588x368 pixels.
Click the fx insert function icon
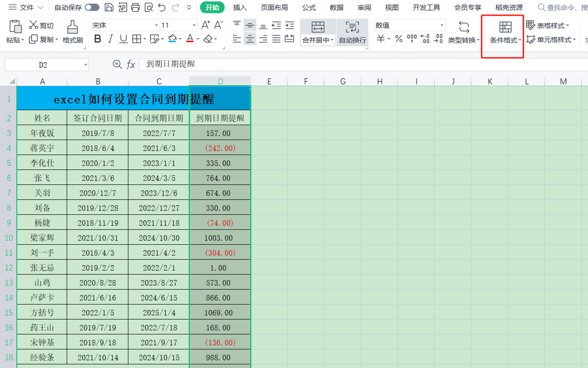(131, 64)
